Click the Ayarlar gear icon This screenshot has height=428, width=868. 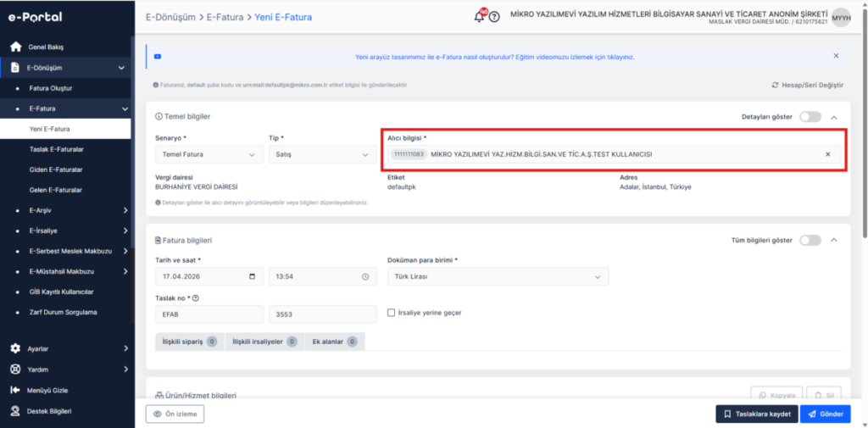pyautogui.click(x=15, y=349)
